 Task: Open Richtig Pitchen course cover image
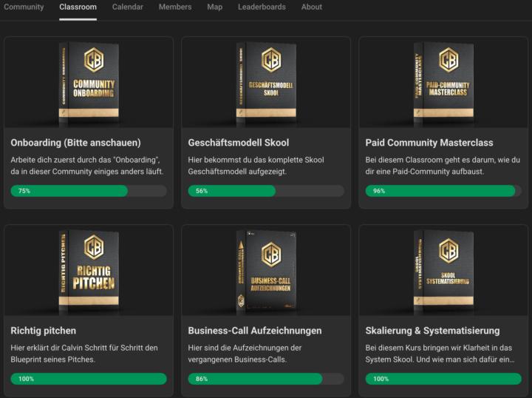(89, 270)
